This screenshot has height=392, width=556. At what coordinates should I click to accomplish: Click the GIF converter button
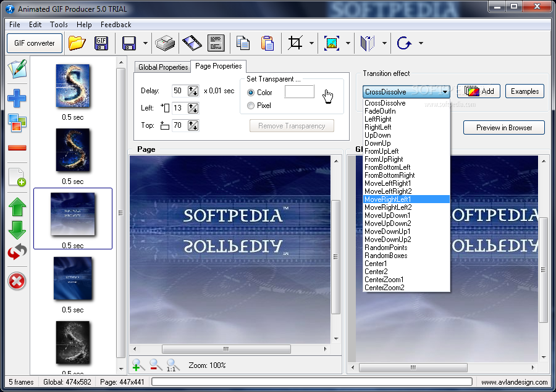pos(35,43)
